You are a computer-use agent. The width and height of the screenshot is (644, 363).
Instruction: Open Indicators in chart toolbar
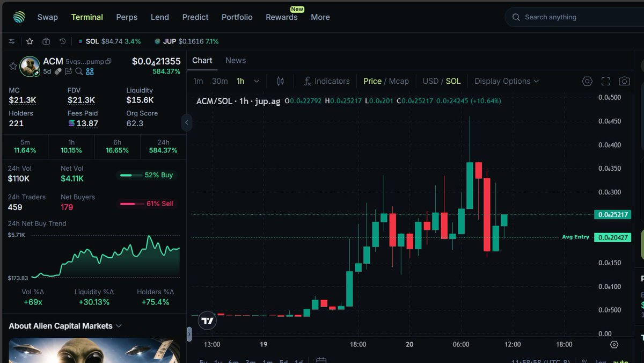point(326,81)
